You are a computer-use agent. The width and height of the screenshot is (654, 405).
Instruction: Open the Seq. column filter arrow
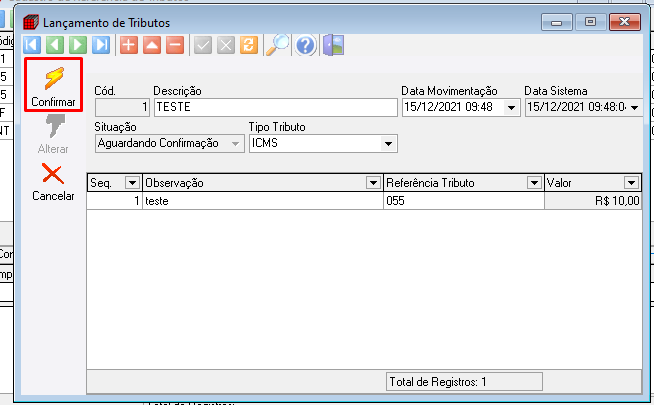coord(132,183)
